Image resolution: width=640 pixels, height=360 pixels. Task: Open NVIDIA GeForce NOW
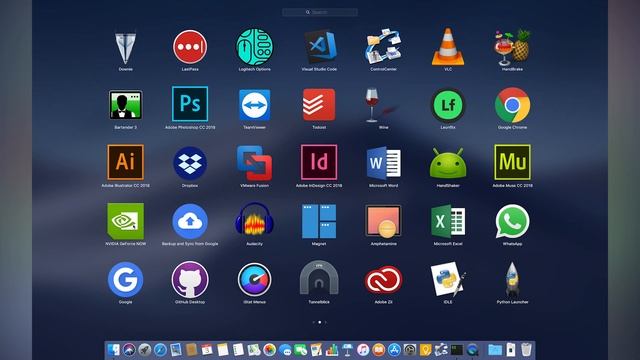pos(125,221)
